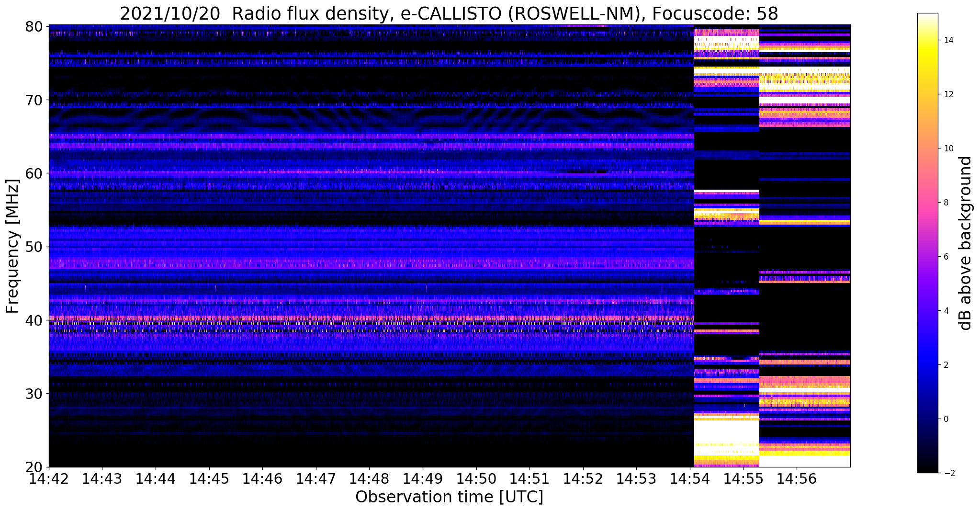Screen dimensions: 980x511
Task: Click the 80 MHz frequency tick label
Action: click(33, 26)
